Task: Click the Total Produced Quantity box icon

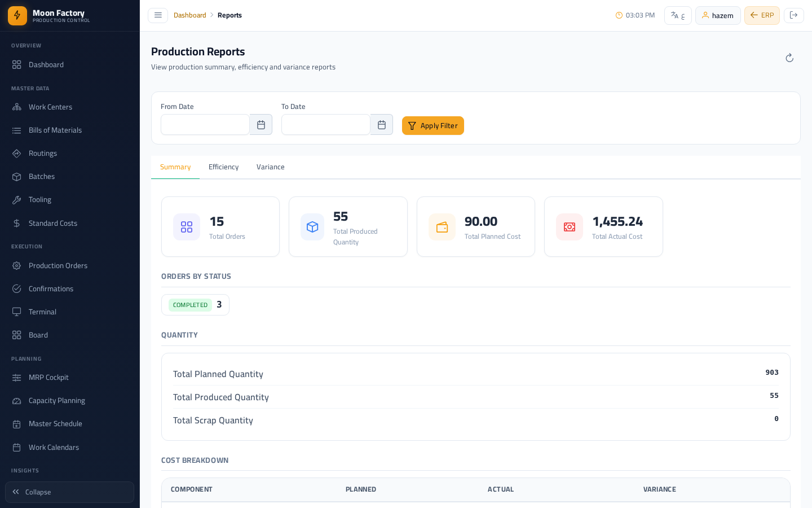Action: (x=312, y=227)
